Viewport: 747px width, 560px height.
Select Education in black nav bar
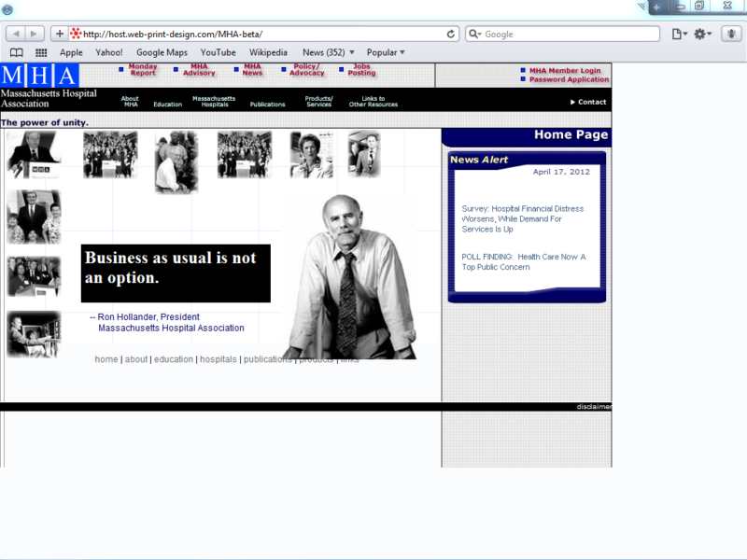pos(168,105)
